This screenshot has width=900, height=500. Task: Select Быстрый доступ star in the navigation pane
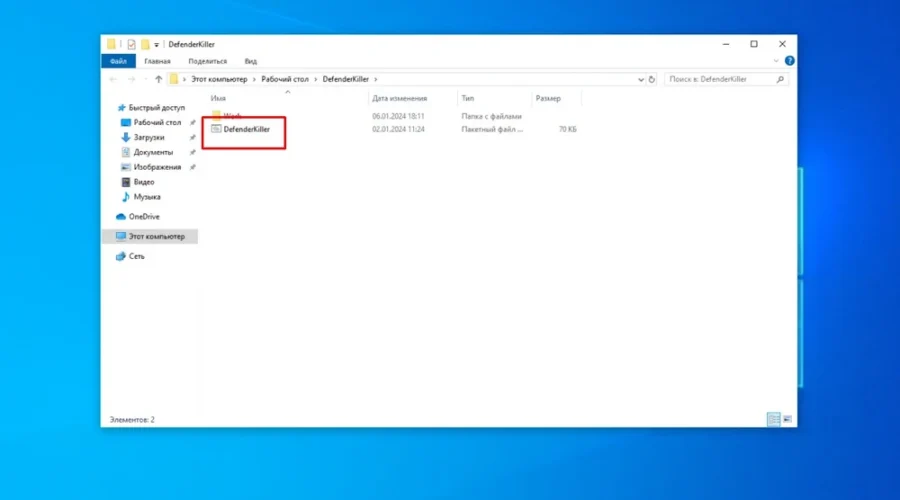121,108
